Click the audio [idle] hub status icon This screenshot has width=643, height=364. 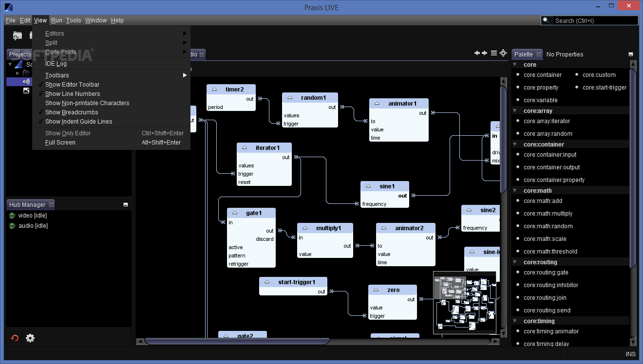[12, 226]
